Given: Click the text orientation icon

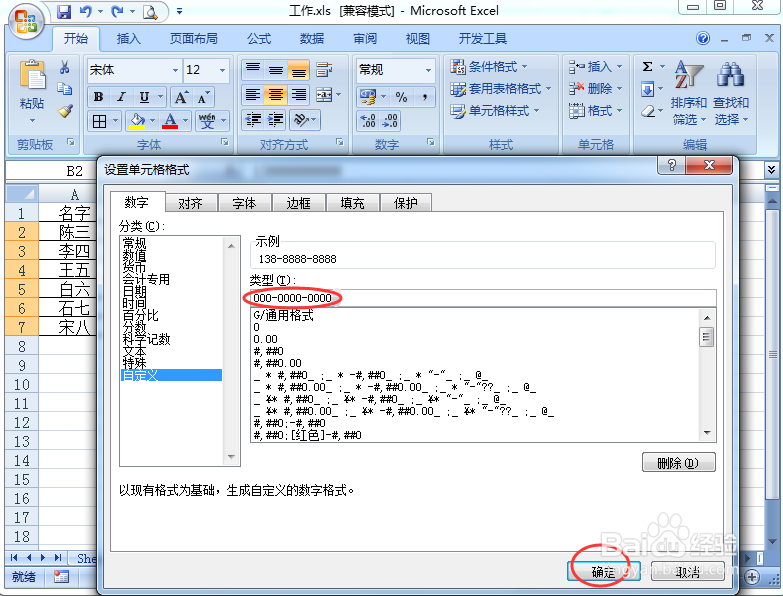Looking at the screenshot, I should point(301,120).
